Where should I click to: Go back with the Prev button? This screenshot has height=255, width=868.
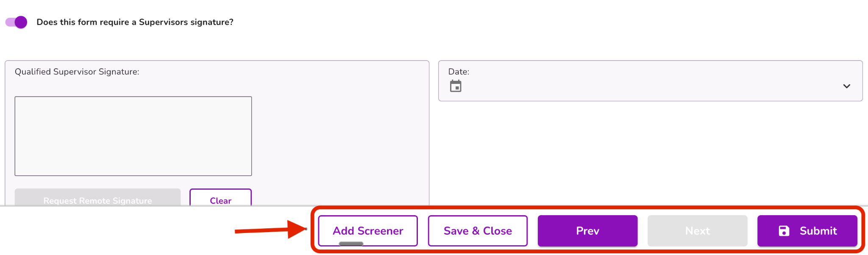(587, 231)
